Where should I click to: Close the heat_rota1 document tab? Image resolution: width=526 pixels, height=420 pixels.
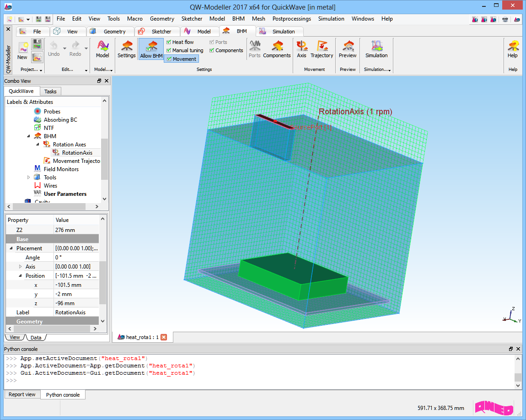(x=164, y=337)
